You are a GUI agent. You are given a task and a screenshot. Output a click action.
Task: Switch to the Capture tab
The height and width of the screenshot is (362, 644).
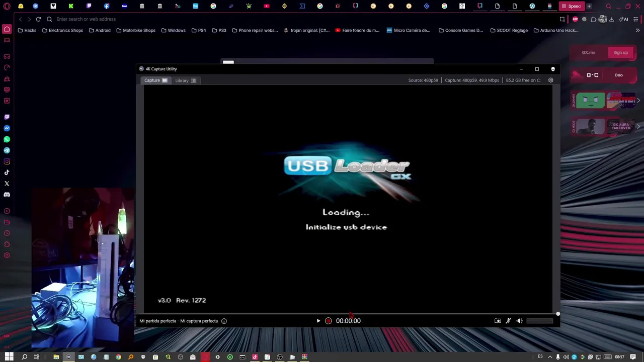(155, 80)
